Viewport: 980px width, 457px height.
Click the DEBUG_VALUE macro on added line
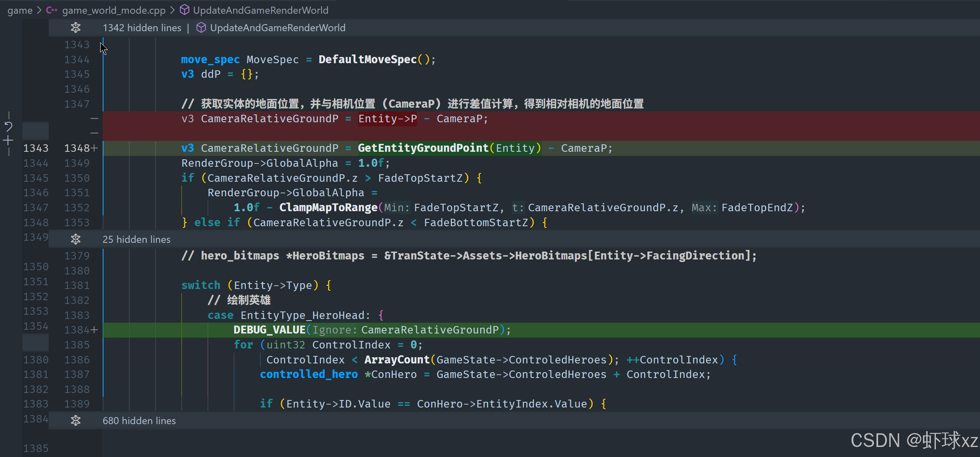coord(269,330)
